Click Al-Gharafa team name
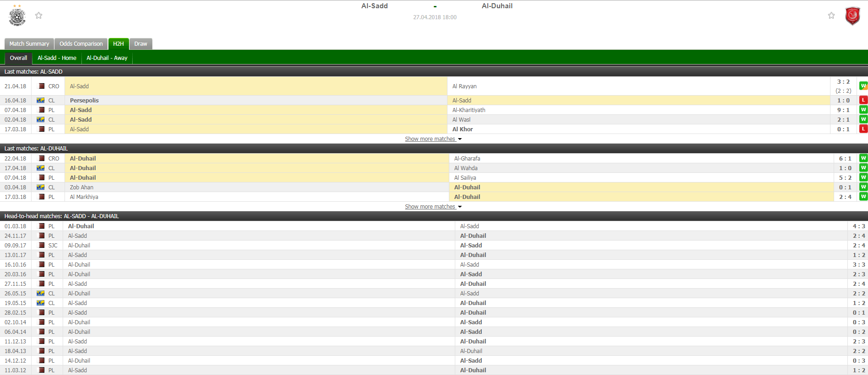The height and width of the screenshot is (375, 868). 467,158
